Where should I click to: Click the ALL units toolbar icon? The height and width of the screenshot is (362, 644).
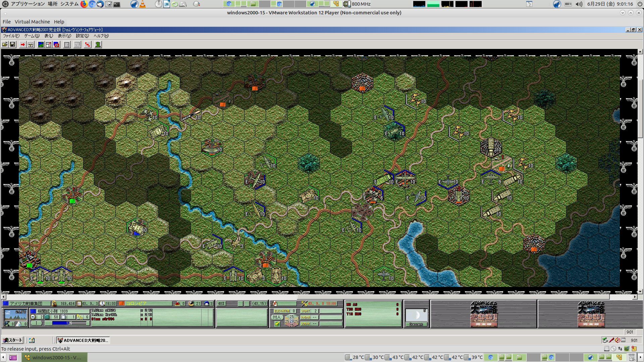pyautogui.click(x=77, y=45)
